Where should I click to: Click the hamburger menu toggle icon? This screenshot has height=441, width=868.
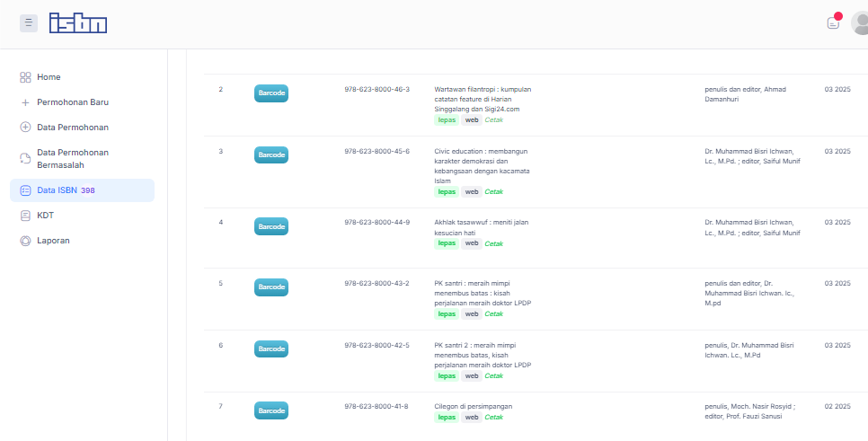pyautogui.click(x=29, y=23)
